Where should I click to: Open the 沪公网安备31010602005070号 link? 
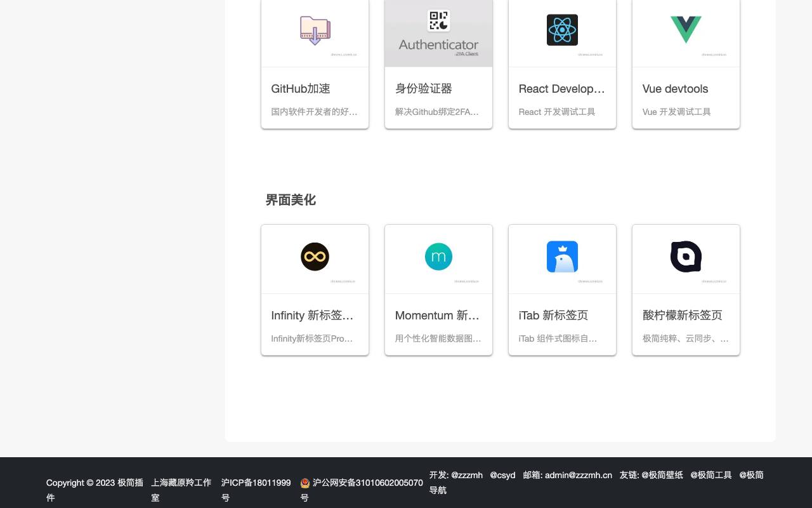coord(362,490)
